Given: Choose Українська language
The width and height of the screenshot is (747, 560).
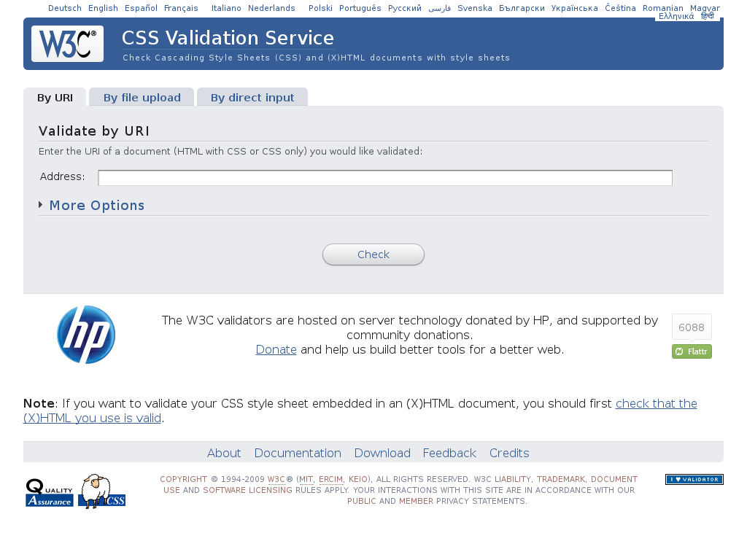Looking at the screenshot, I should [575, 8].
